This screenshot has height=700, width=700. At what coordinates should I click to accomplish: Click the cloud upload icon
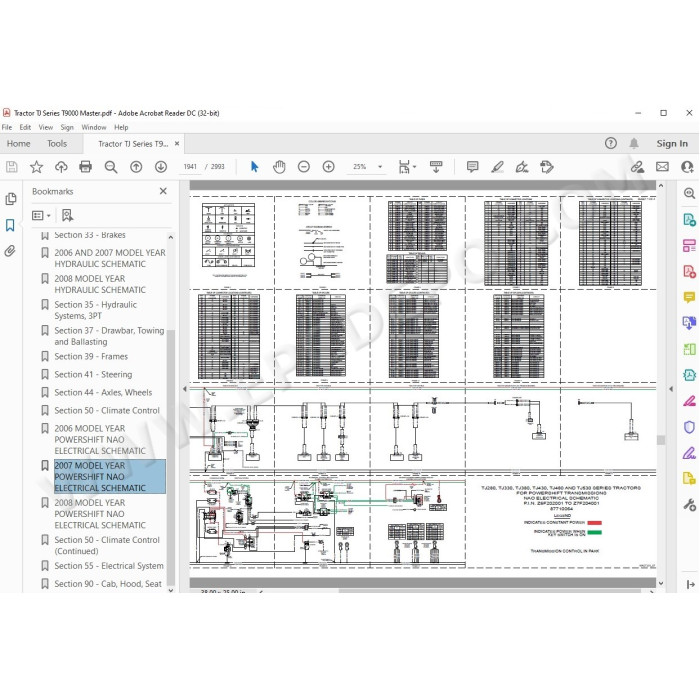(61, 167)
